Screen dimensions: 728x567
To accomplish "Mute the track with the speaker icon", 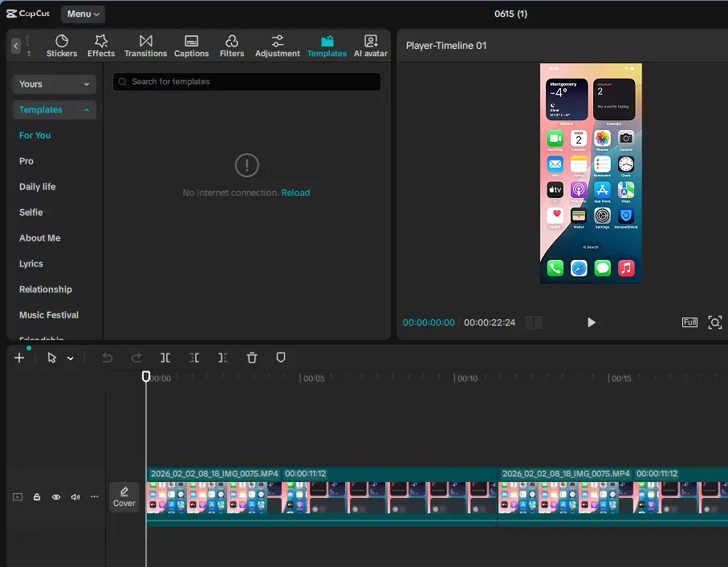I will [x=75, y=497].
